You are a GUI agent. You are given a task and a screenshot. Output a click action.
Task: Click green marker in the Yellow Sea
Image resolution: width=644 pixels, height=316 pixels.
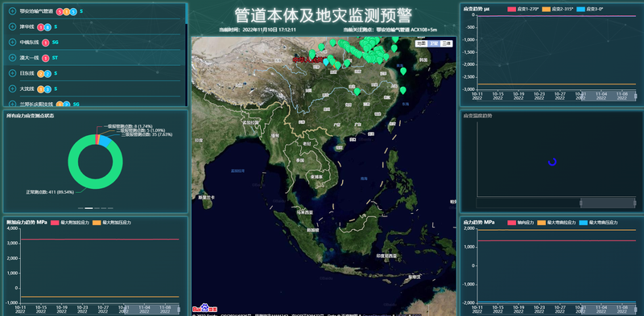[403, 71]
